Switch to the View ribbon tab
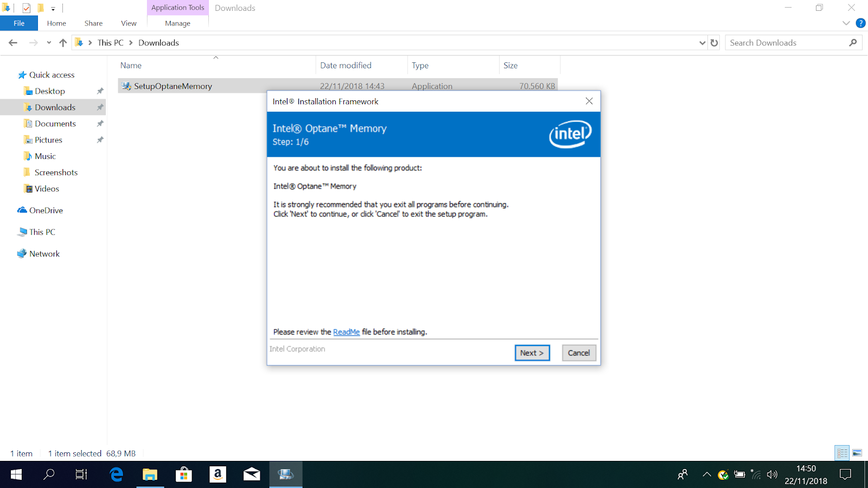The image size is (868, 488). click(129, 23)
